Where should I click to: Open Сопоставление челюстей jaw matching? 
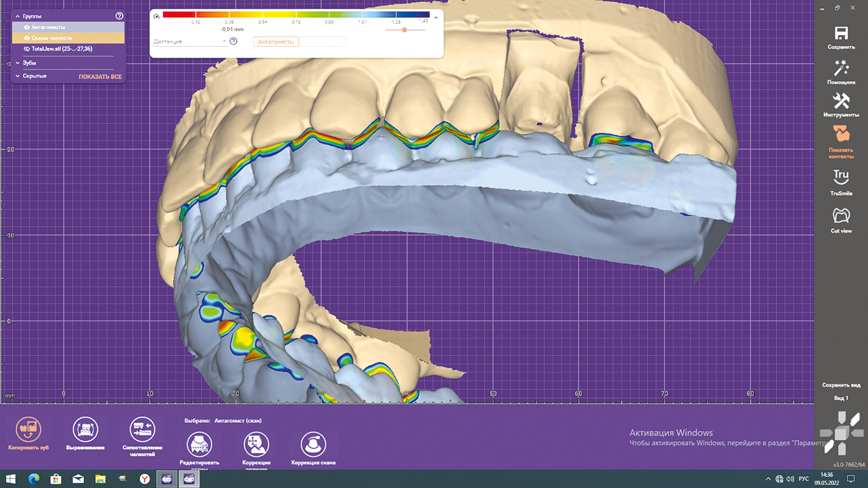142,429
